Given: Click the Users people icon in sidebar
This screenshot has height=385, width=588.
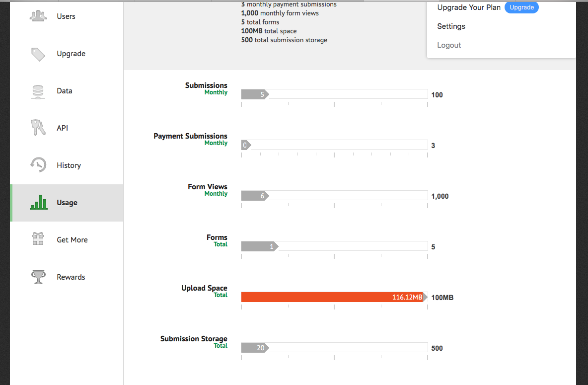Looking at the screenshot, I should click(38, 16).
